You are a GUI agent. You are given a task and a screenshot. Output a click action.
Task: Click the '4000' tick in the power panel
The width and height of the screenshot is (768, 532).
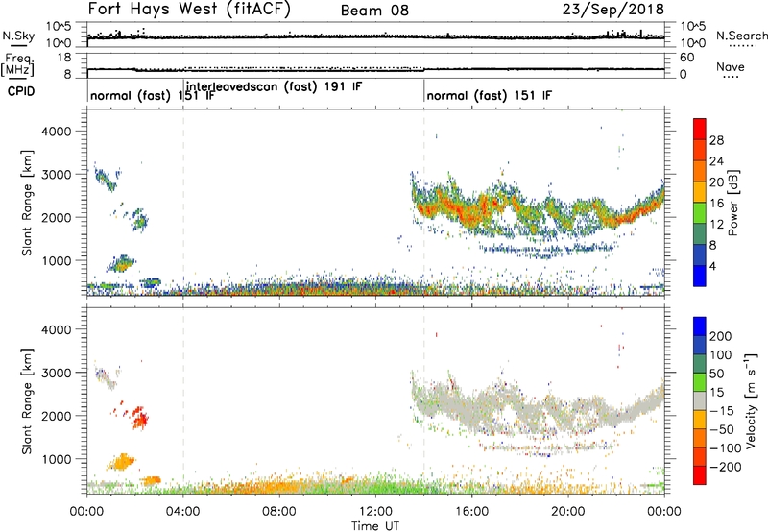click(56, 132)
